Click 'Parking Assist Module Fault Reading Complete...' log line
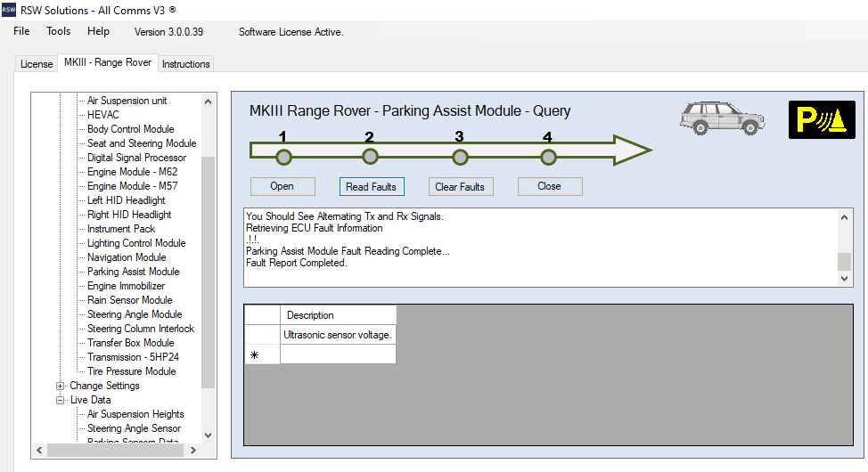The height and width of the screenshot is (472, 868). pos(348,251)
